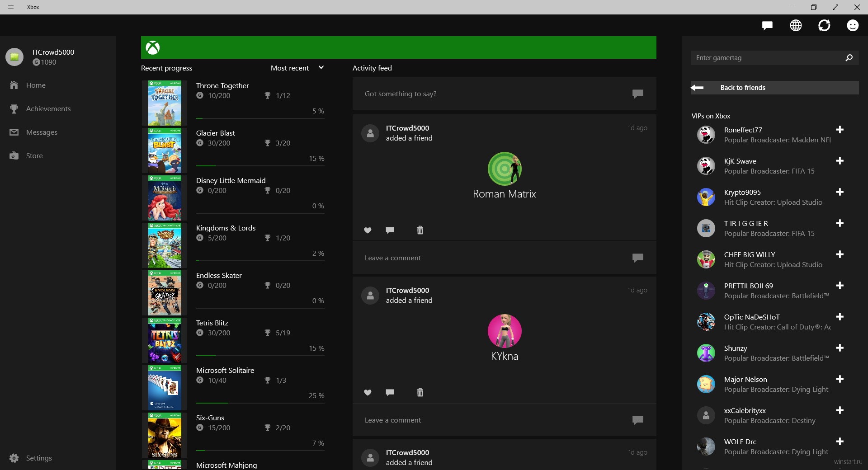The width and height of the screenshot is (868, 470).
Task: Click the globe icon in top bar
Action: coord(796,26)
